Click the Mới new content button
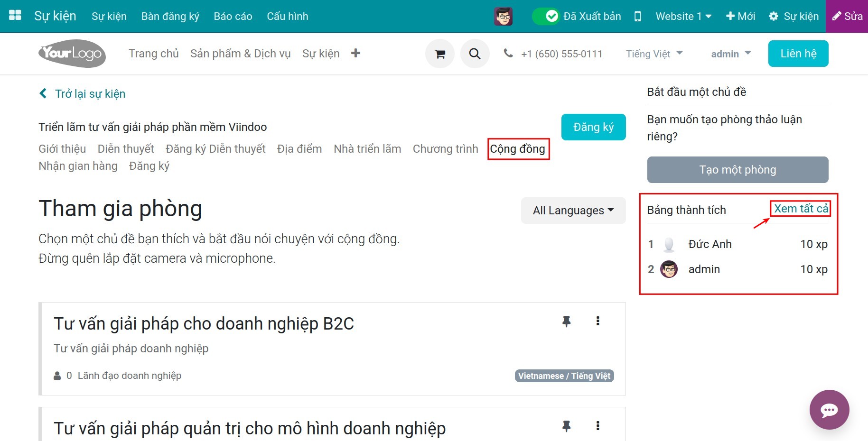Image resolution: width=868 pixels, height=441 pixels. pyautogui.click(x=740, y=16)
